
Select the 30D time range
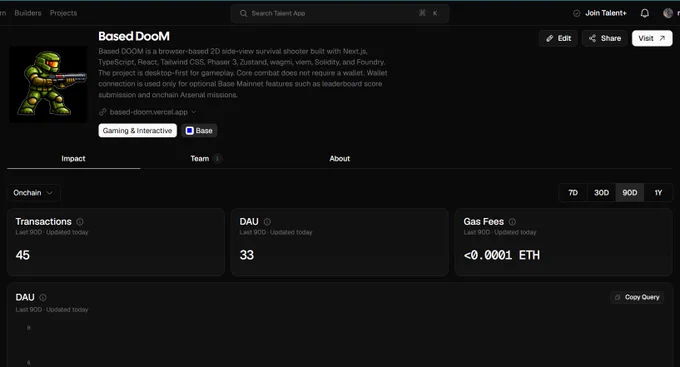(601, 193)
